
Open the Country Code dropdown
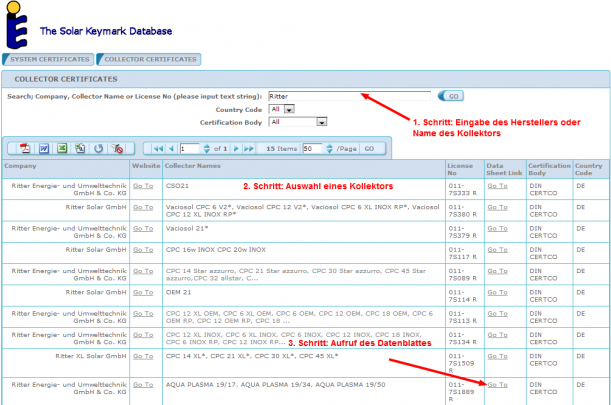(x=281, y=109)
